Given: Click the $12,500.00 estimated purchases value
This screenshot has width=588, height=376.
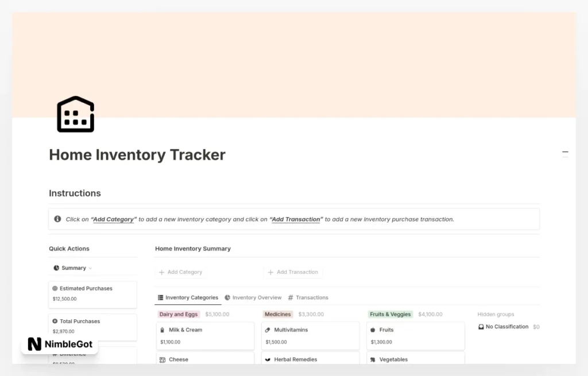Looking at the screenshot, I should (64, 299).
